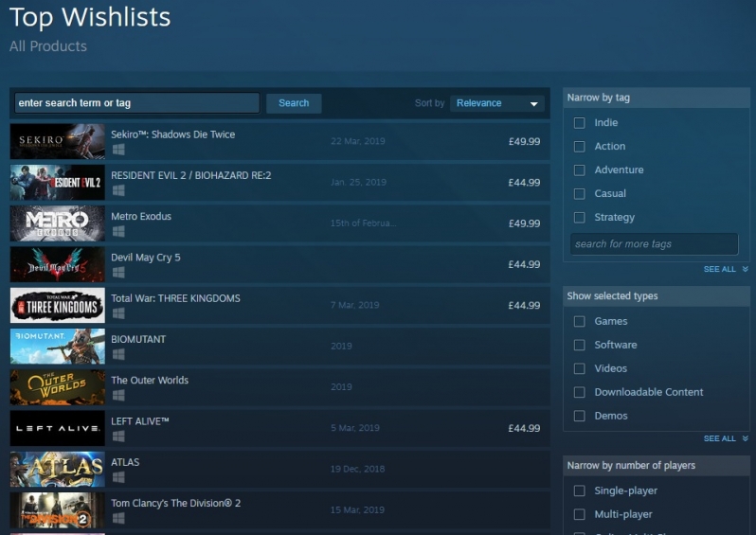Open the Resident Evil 2 thumbnail

click(58, 182)
